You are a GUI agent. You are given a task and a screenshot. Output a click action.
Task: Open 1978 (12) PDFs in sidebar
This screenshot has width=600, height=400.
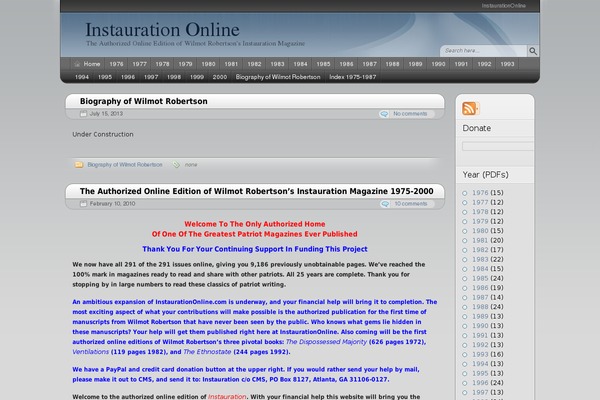coord(488,212)
